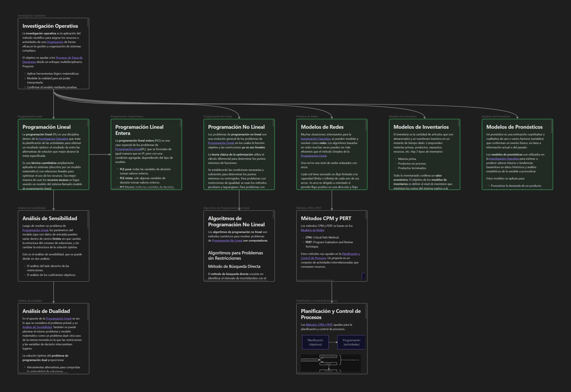Click the 'PLE pura' bullet item

(145, 171)
